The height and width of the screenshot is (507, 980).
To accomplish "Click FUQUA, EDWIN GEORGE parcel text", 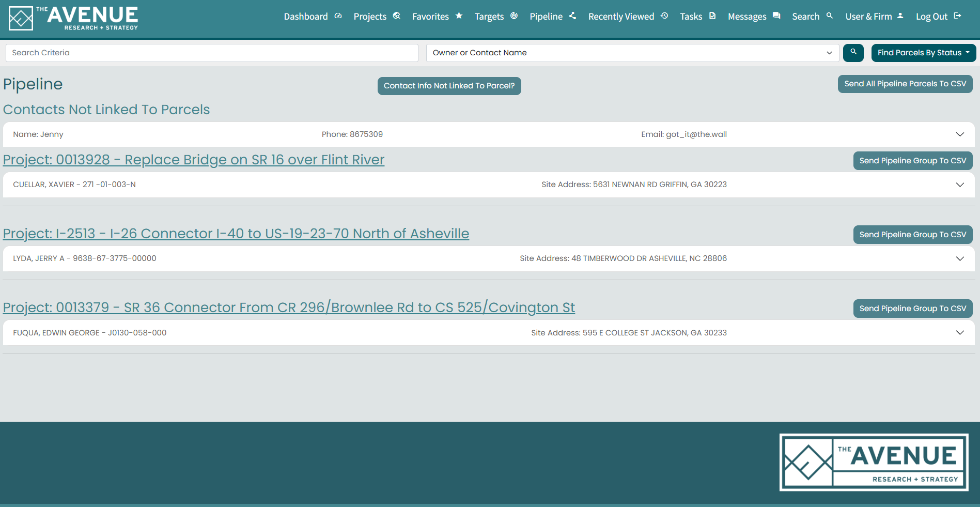I will pos(90,333).
